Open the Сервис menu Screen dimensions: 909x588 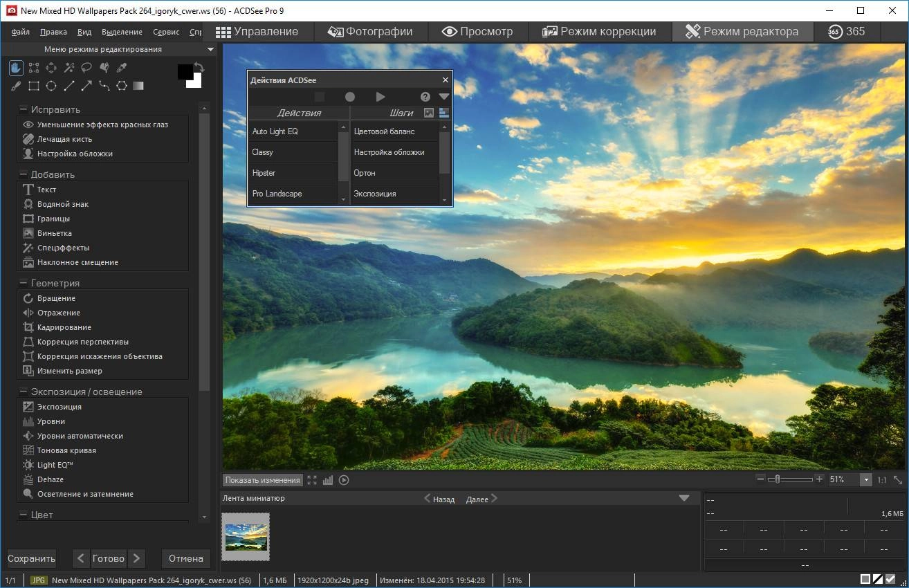pyautogui.click(x=166, y=32)
